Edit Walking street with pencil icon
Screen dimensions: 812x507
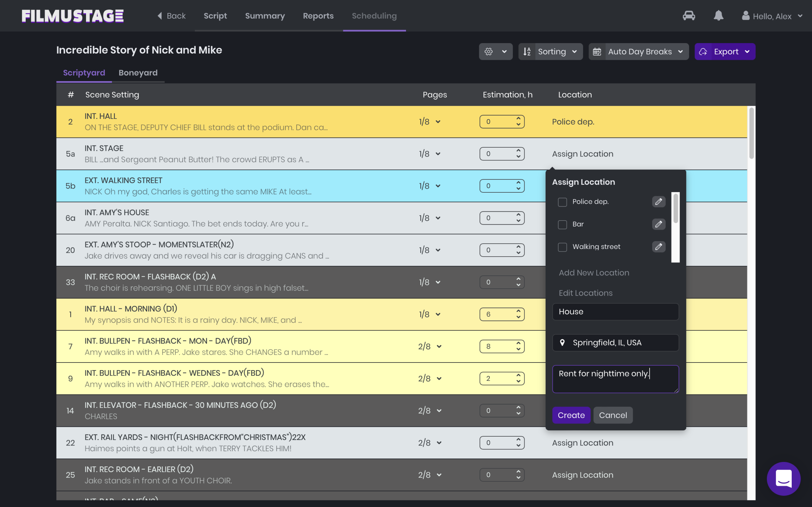[x=658, y=247]
